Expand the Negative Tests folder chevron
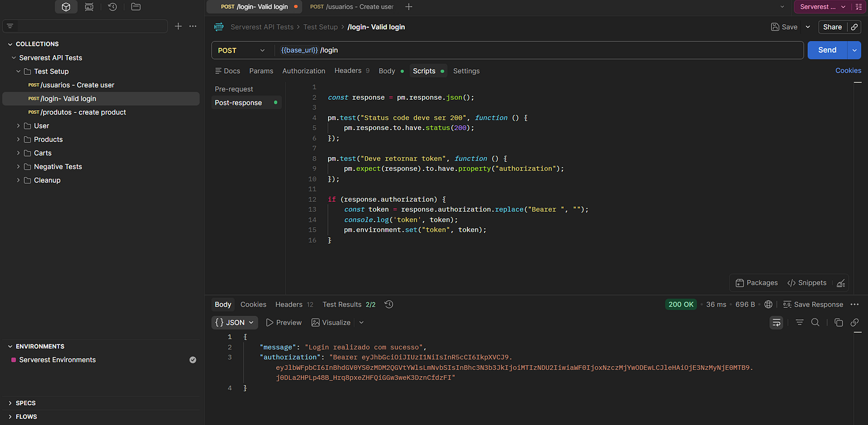The image size is (868, 425). [x=19, y=167]
